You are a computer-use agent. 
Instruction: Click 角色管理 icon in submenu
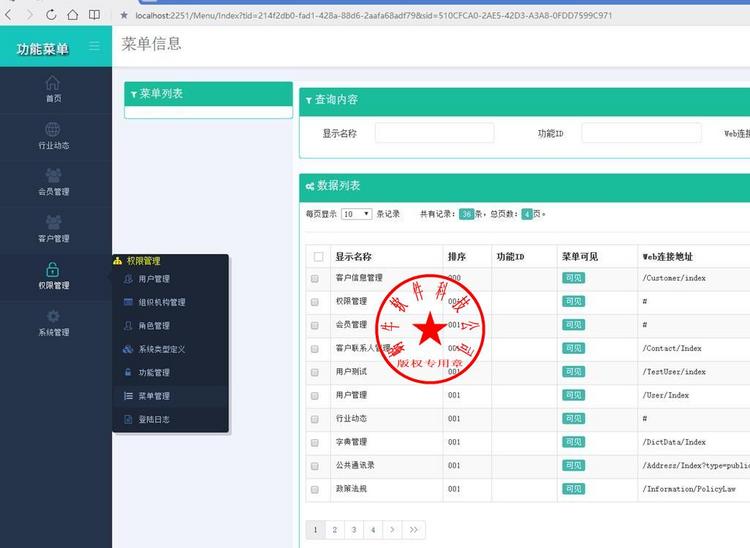point(128,326)
